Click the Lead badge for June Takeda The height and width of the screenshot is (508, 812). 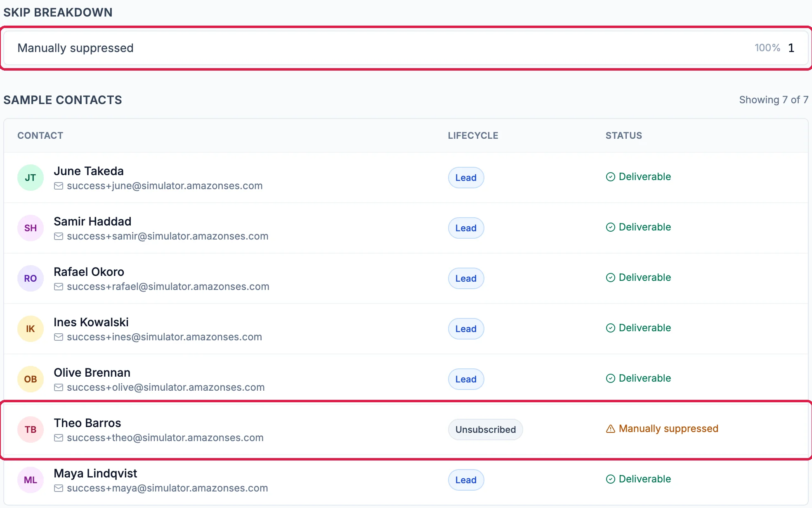coord(466,178)
